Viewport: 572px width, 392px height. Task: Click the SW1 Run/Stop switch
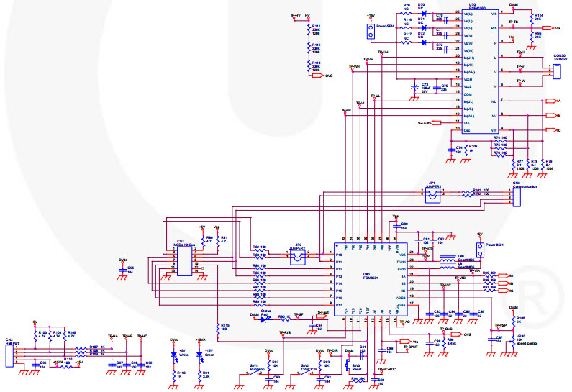(253, 373)
